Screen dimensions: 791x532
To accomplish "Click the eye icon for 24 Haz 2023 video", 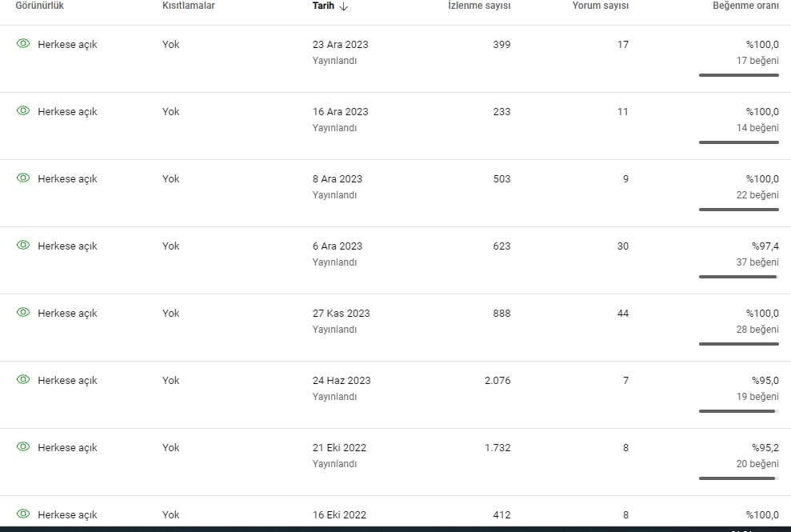I will point(23,379).
